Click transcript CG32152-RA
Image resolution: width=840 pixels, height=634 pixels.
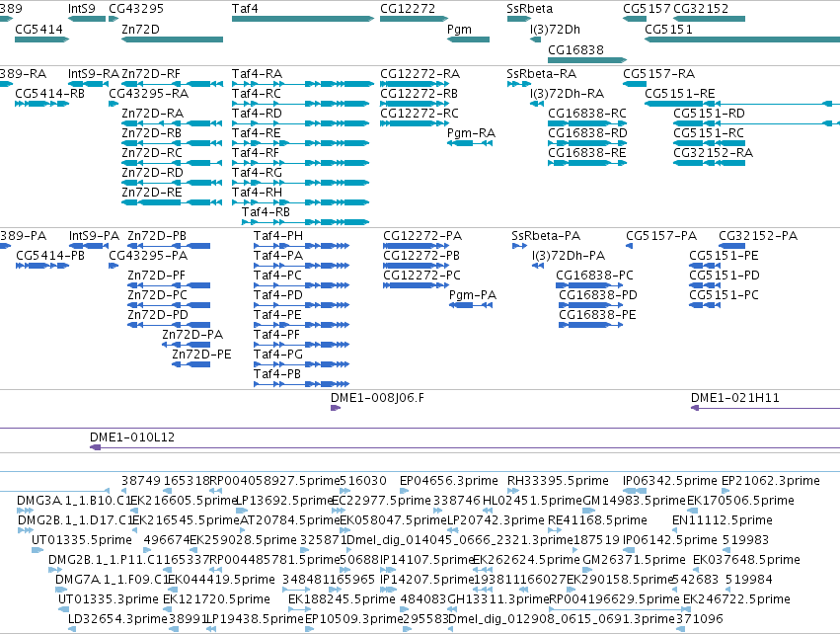pyautogui.click(x=710, y=162)
